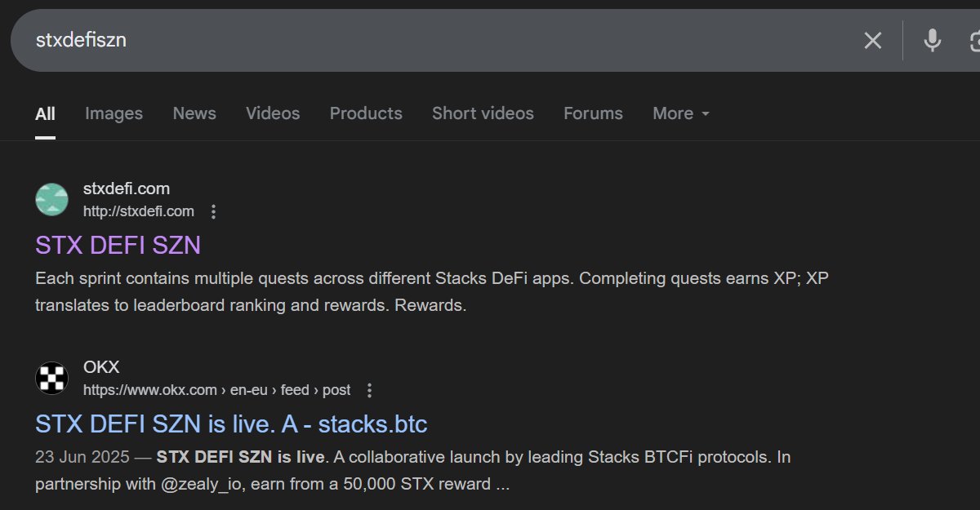Switch to the All results tab
The height and width of the screenshot is (510, 980).
coord(45,113)
